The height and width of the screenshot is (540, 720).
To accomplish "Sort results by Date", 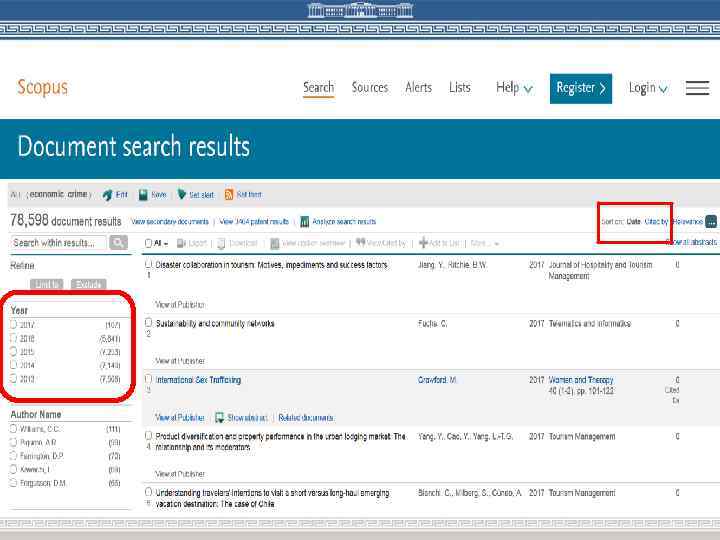I will click(x=634, y=222).
